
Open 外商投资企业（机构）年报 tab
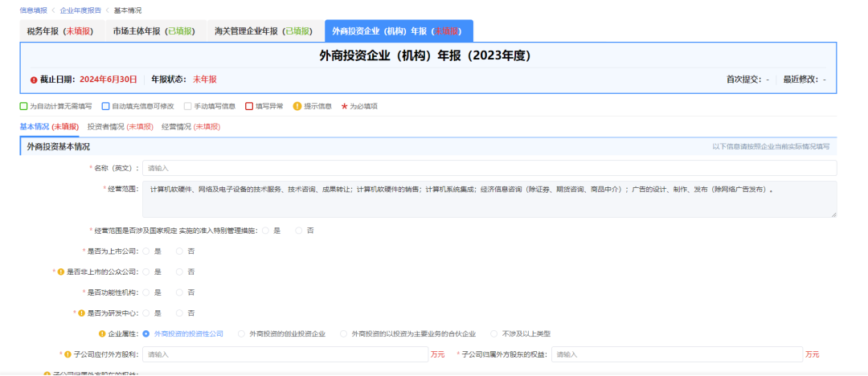click(x=399, y=31)
